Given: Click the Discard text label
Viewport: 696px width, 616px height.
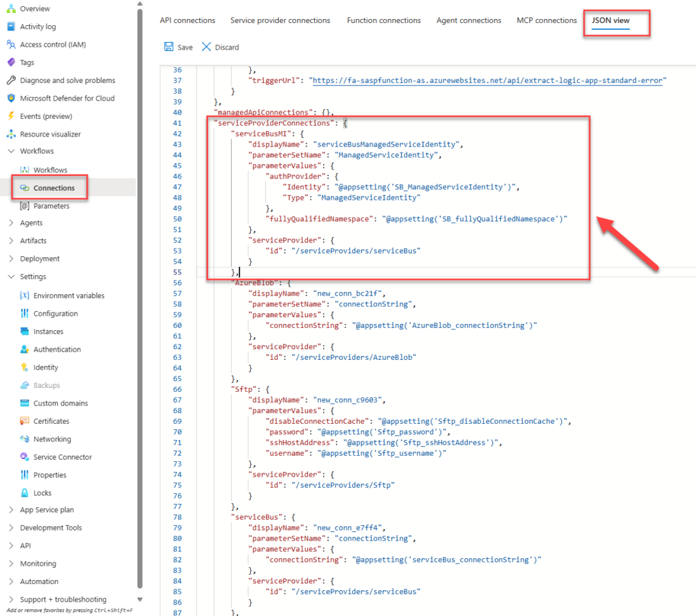Looking at the screenshot, I should pyautogui.click(x=227, y=47).
